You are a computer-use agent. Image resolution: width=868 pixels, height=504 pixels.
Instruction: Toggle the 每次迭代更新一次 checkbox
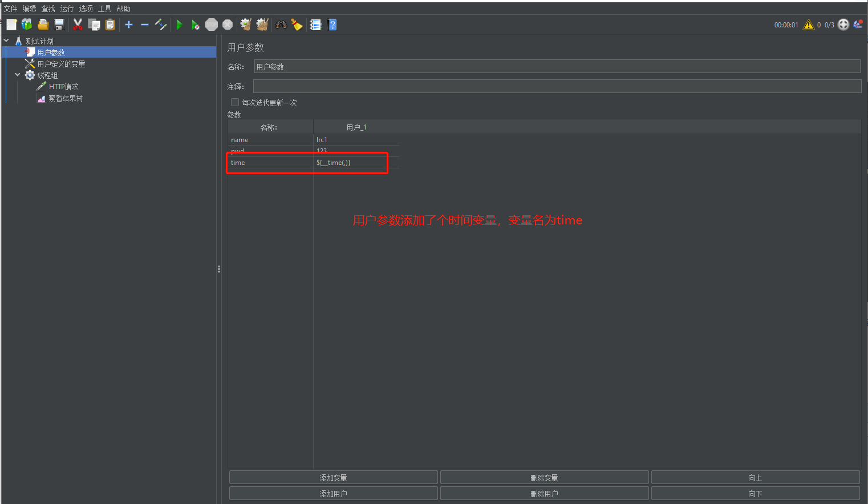click(235, 102)
